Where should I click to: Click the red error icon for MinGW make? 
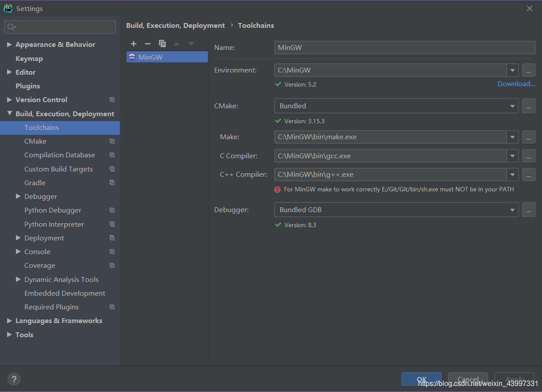(x=277, y=190)
